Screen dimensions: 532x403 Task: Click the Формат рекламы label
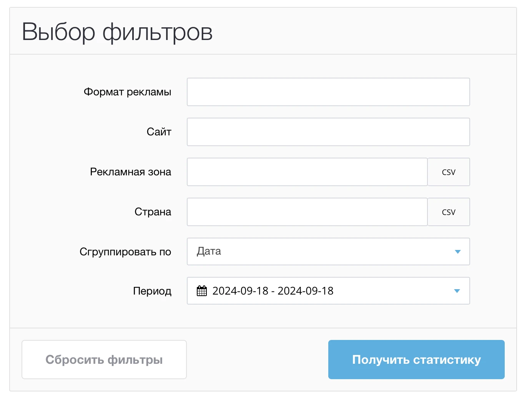pos(128,92)
